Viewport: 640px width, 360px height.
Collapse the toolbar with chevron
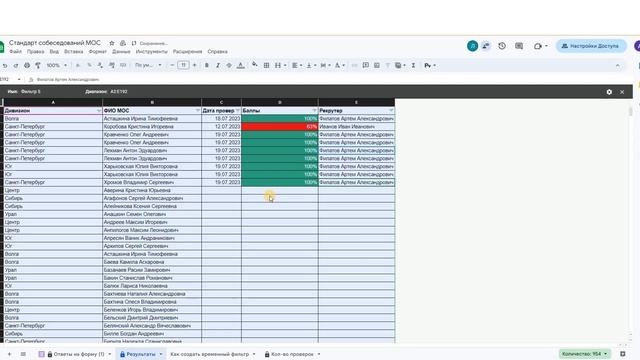pos(618,65)
